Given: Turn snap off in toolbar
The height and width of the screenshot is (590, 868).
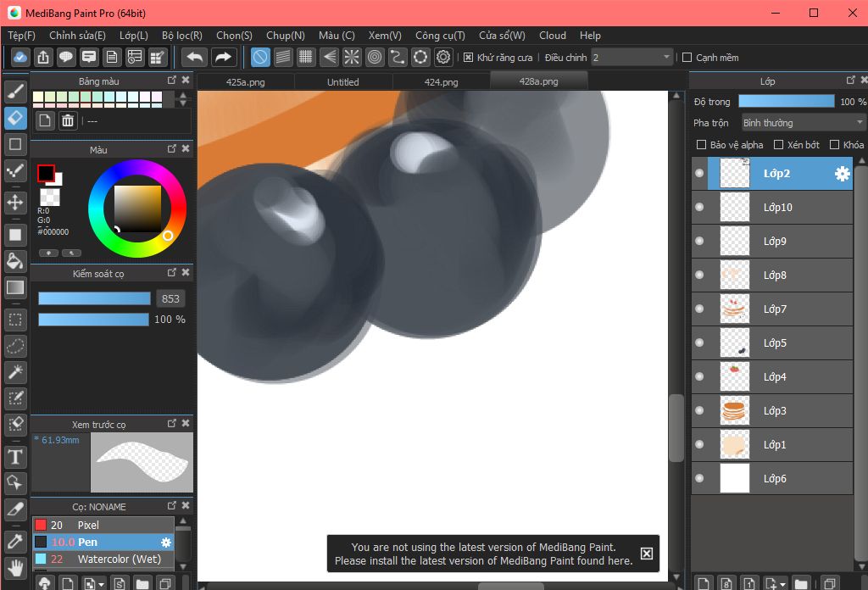Looking at the screenshot, I should pos(260,57).
